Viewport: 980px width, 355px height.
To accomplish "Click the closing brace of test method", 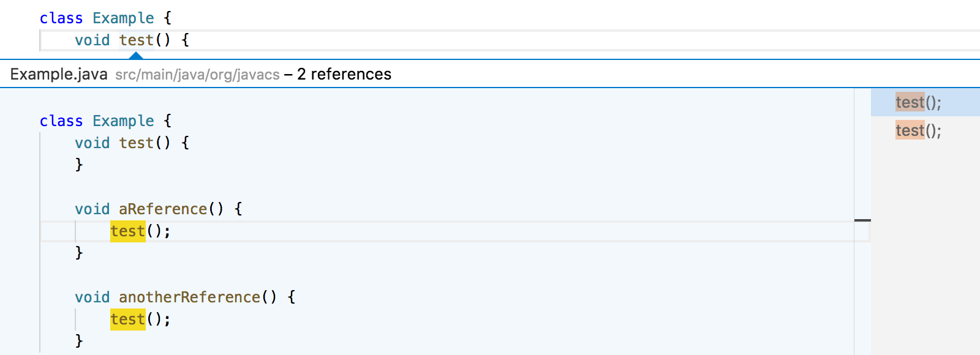I will coord(79,165).
